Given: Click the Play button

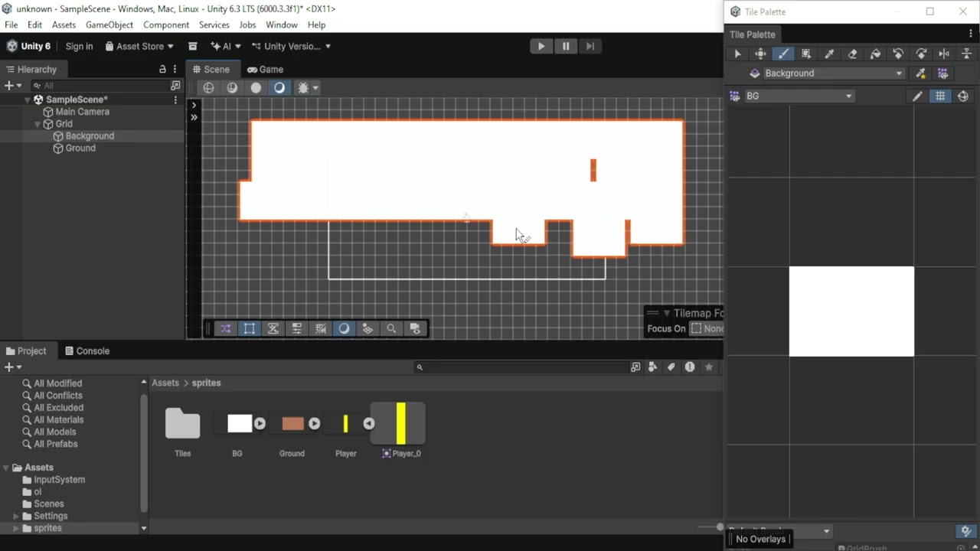Looking at the screenshot, I should pyautogui.click(x=541, y=46).
